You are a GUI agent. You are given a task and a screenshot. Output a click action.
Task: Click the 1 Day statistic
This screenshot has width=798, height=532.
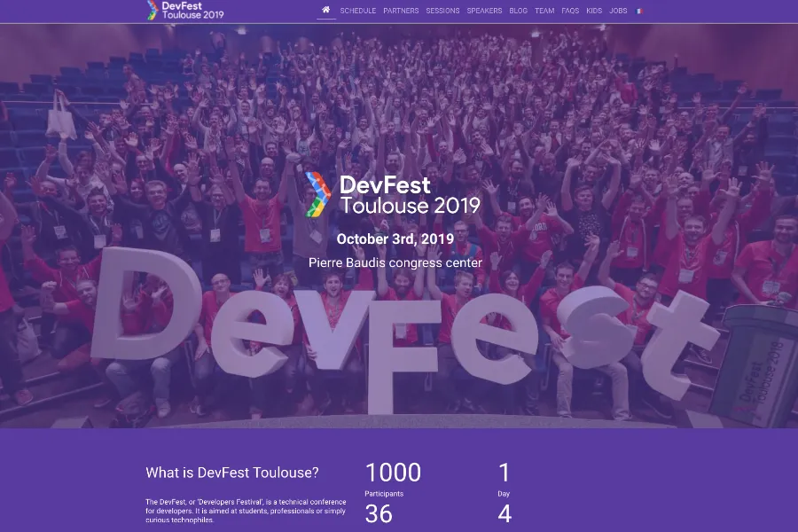click(504, 479)
